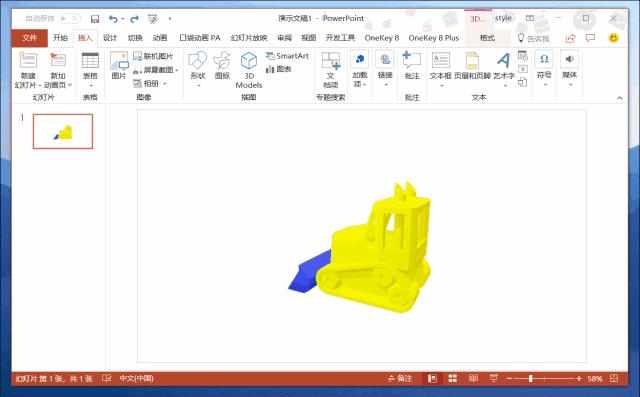Open the undo history dropdown arrow
The height and width of the screenshot is (397, 640).
(x=123, y=19)
